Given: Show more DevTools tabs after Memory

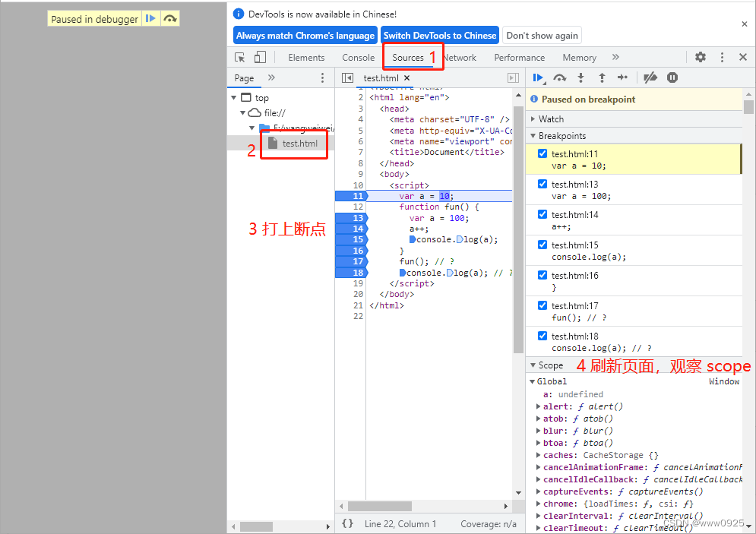Looking at the screenshot, I should pos(615,58).
